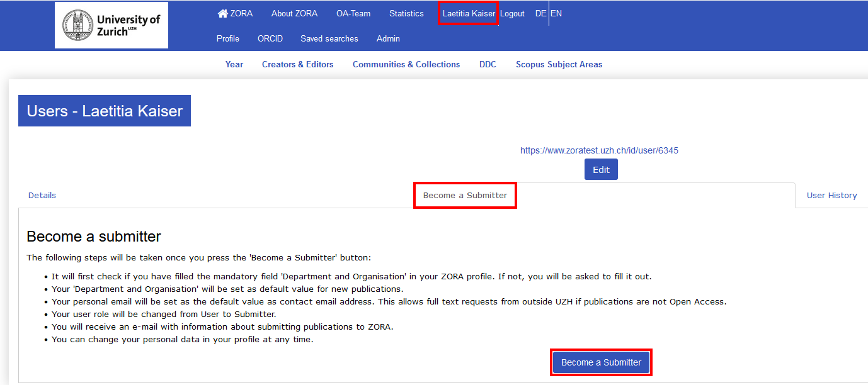Open the user URL zoratest.uzh.ch/id/user/6345
The width and height of the screenshot is (868, 385).
click(599, 150)
